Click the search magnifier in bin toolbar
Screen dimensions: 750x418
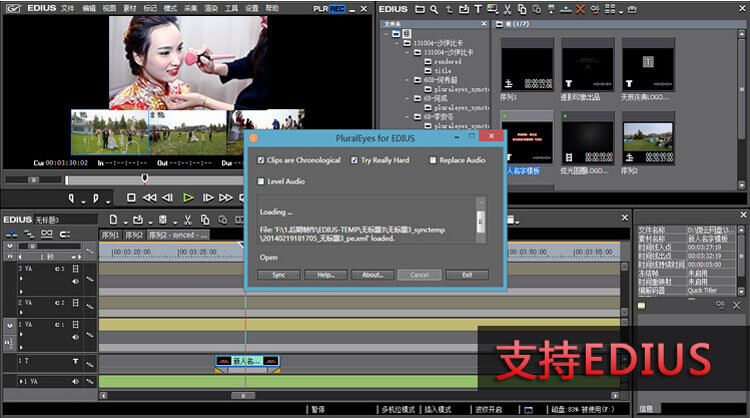434,9
